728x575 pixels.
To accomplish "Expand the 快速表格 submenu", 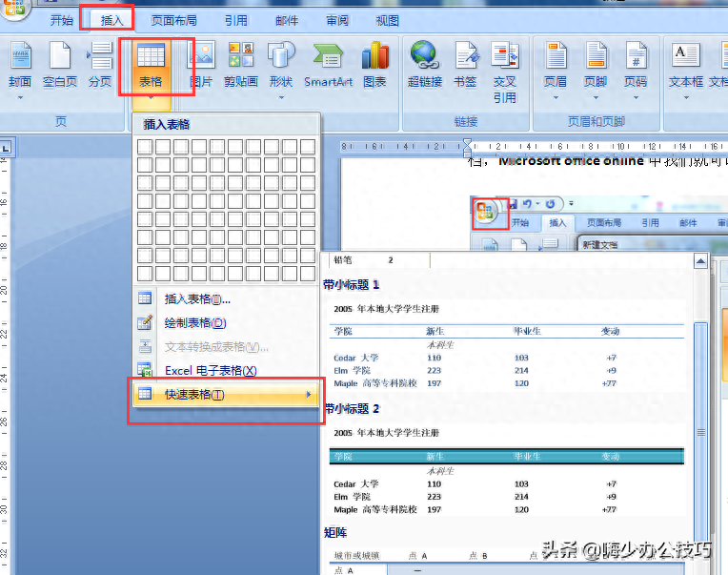I will [226, 395].
